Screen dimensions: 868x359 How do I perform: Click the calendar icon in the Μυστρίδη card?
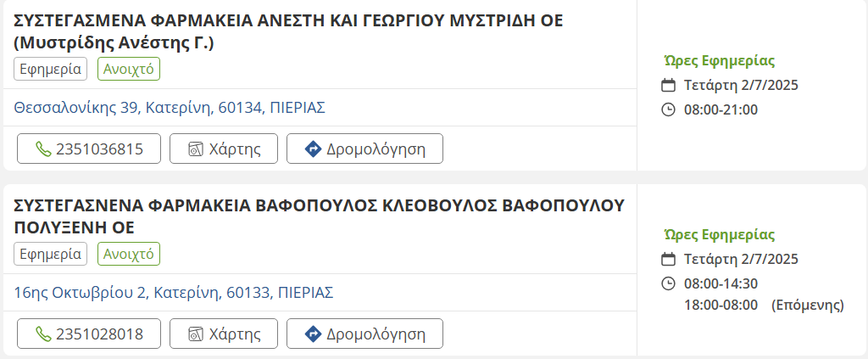click(x=668, y=85)
